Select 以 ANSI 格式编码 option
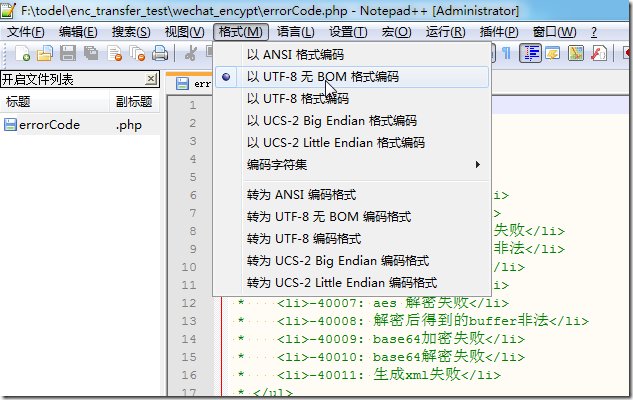Screen dimensions: 633x400 (352, 54)
